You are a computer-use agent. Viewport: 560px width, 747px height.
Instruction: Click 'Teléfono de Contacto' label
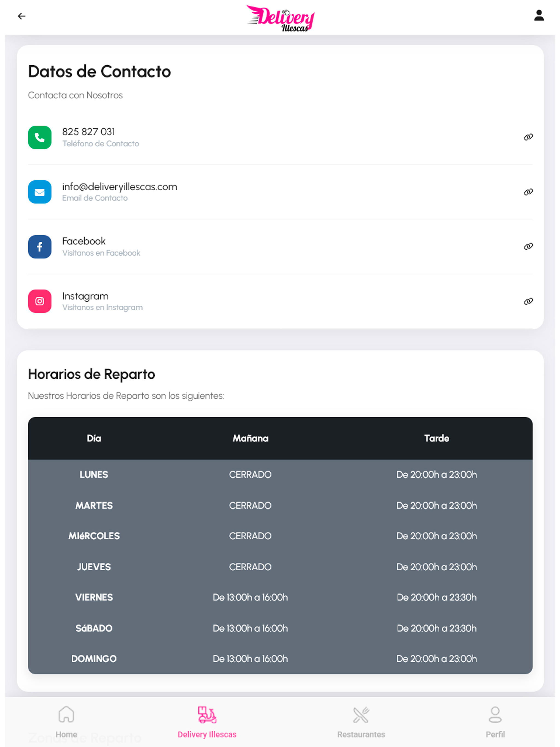point(101,144)
